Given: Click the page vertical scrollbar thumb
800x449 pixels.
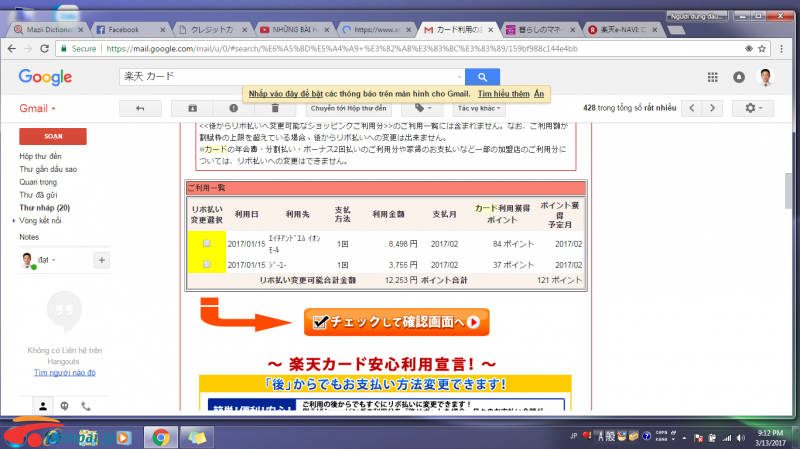Looking at the screenshot, I should coord(789,191).
